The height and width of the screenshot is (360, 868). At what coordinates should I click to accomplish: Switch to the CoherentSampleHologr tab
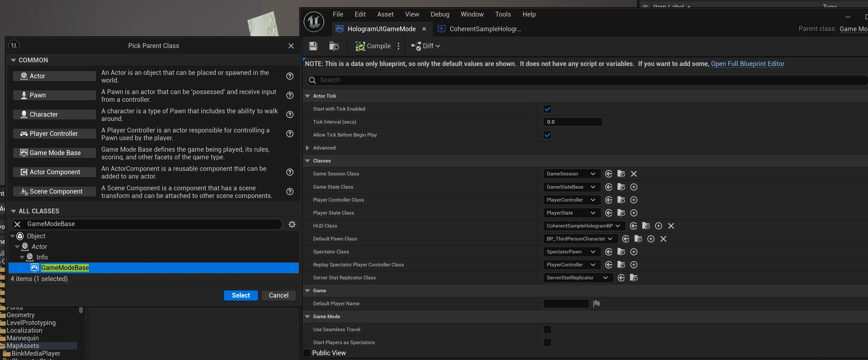(485, 29)
